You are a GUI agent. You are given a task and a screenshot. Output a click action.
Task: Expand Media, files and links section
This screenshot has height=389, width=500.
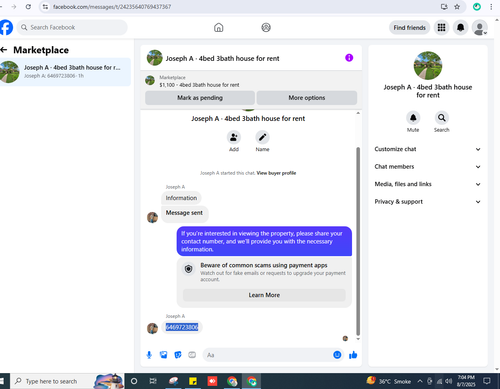(x=428, y=184)
